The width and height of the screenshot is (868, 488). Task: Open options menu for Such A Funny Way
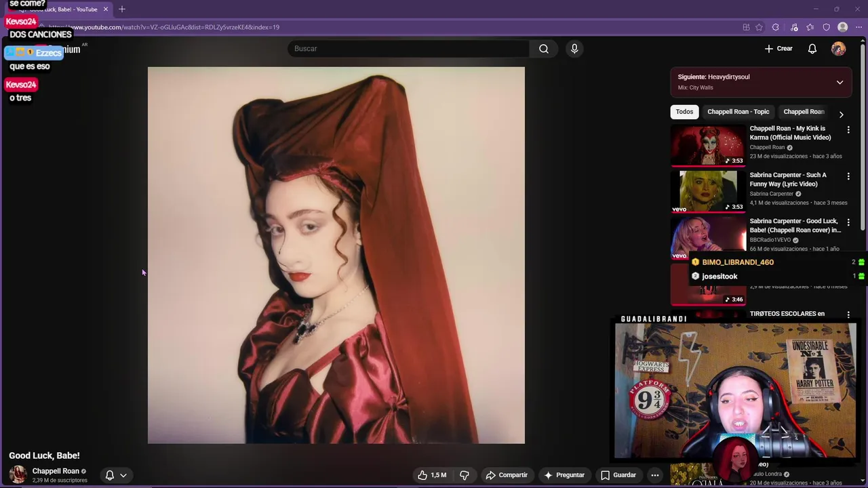pos(848,176)
